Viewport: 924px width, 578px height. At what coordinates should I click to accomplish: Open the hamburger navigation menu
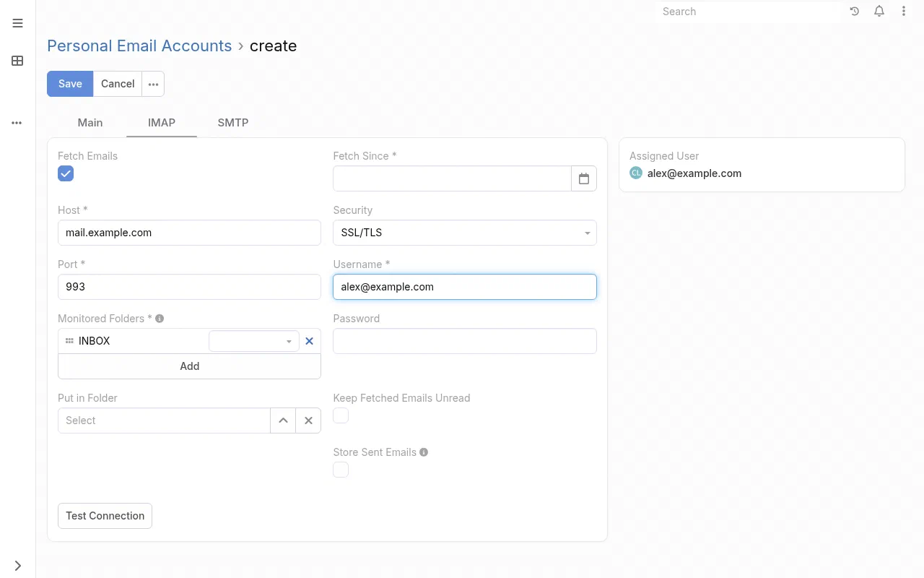(17, 23)
